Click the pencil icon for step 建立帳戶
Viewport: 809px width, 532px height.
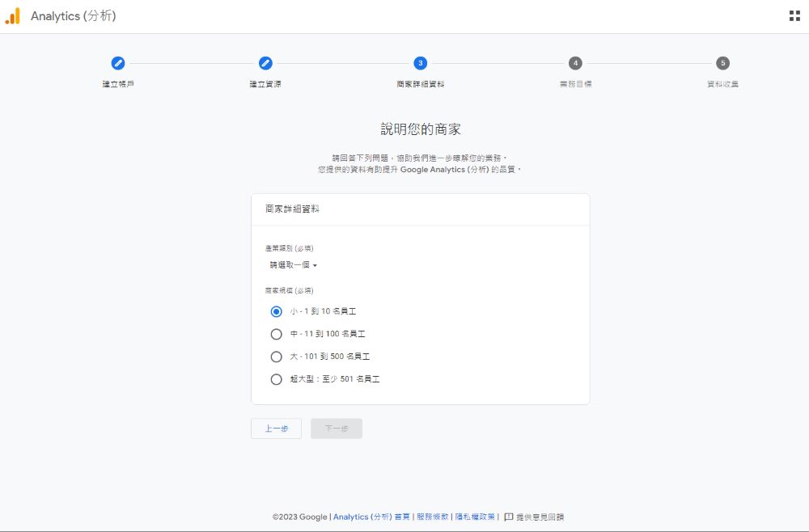tap(118, 63)
